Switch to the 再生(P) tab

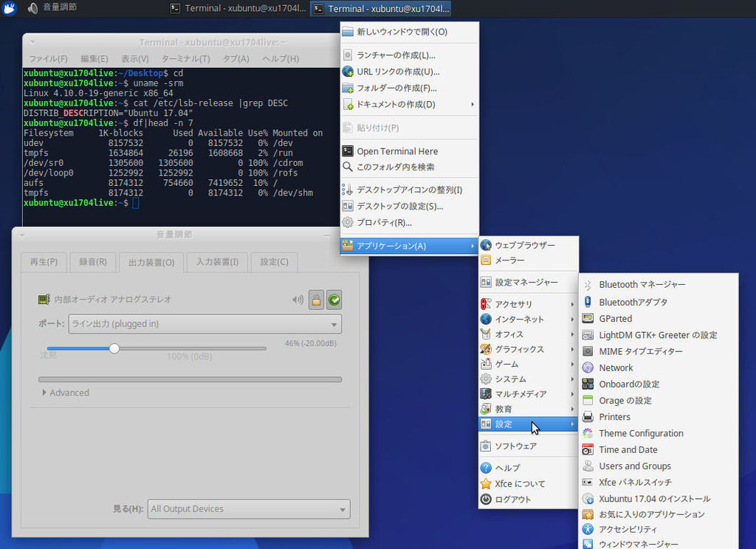44,262
